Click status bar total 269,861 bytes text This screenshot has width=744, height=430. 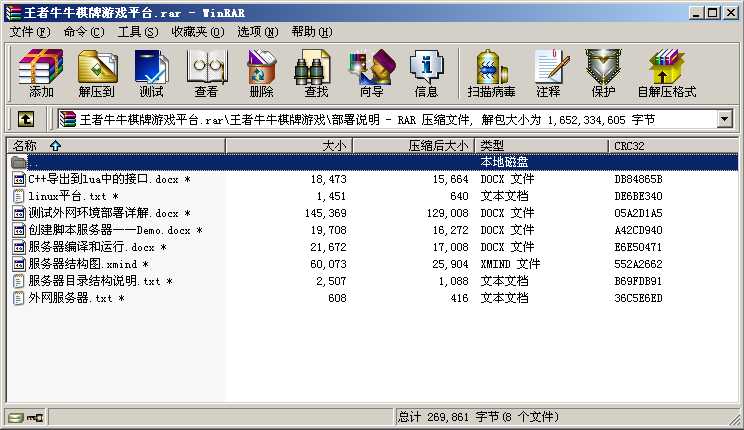pyautogui.click(x=478, y=417)
